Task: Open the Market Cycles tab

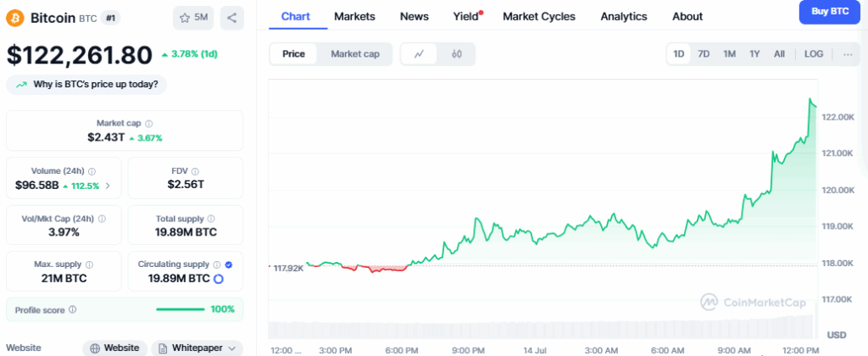Action: (539, 17)
